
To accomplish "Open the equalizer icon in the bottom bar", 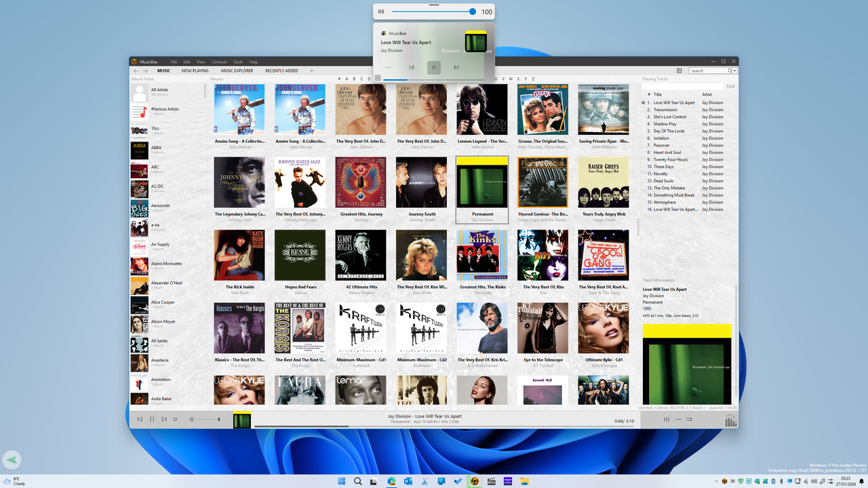I will (667, 419).
